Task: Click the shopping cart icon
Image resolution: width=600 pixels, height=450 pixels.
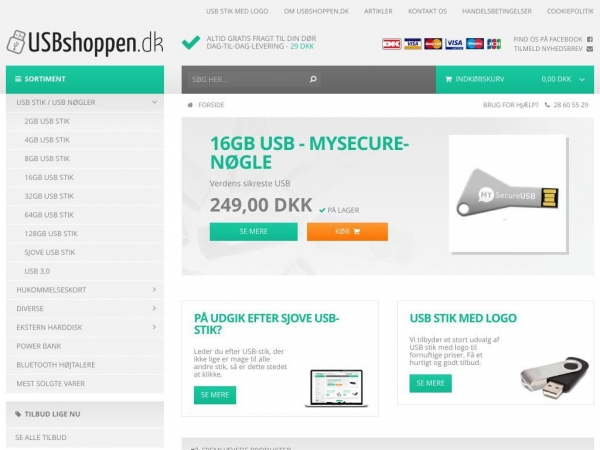Action: click(448, 79)
